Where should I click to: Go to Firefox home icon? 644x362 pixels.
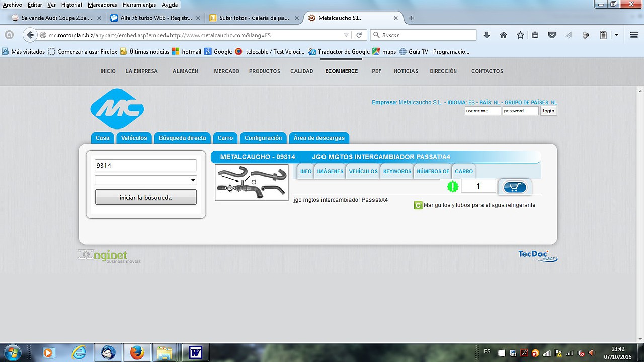pyautogui.click(x=503, y=35)
